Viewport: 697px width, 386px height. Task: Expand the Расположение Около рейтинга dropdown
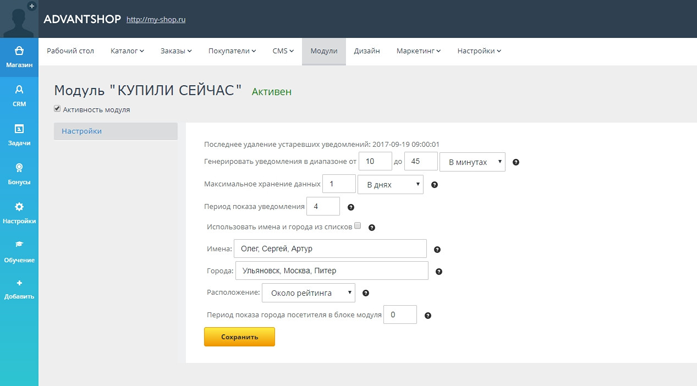[x=308, y=293]
